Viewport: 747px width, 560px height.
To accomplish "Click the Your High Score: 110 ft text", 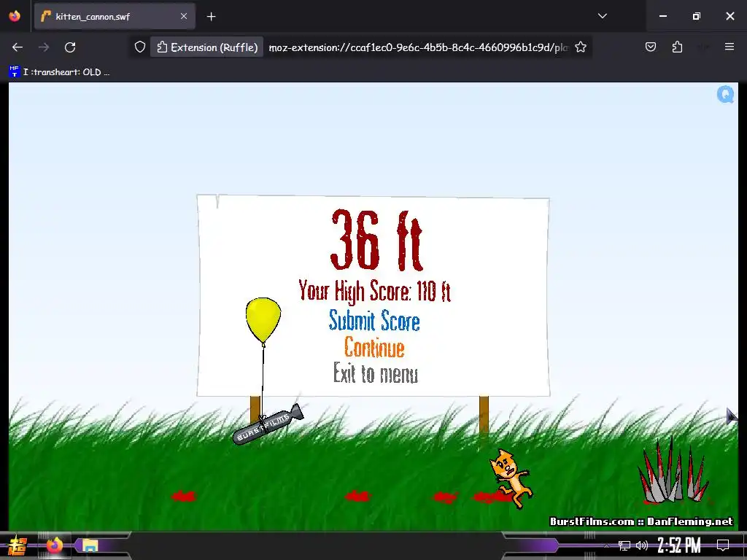I will click(x=374, y=290).
